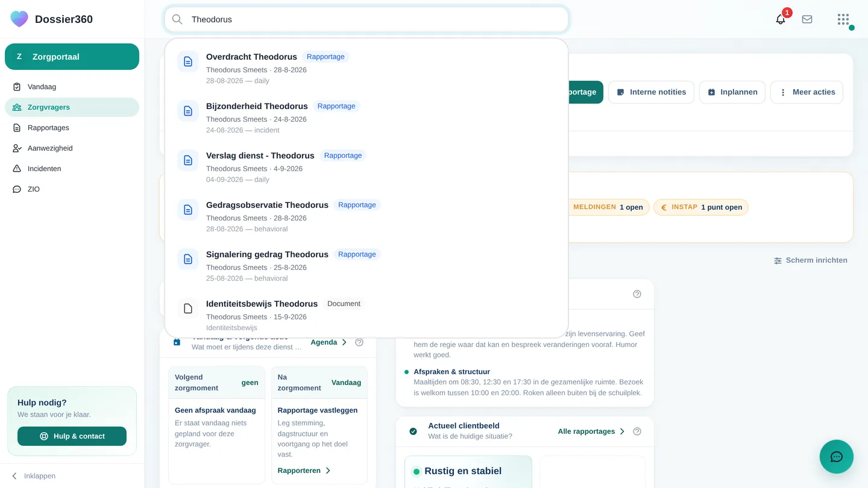Open the notifications bell
The width and height of the screenshot is (868, 488).
(x=781, y=19)
